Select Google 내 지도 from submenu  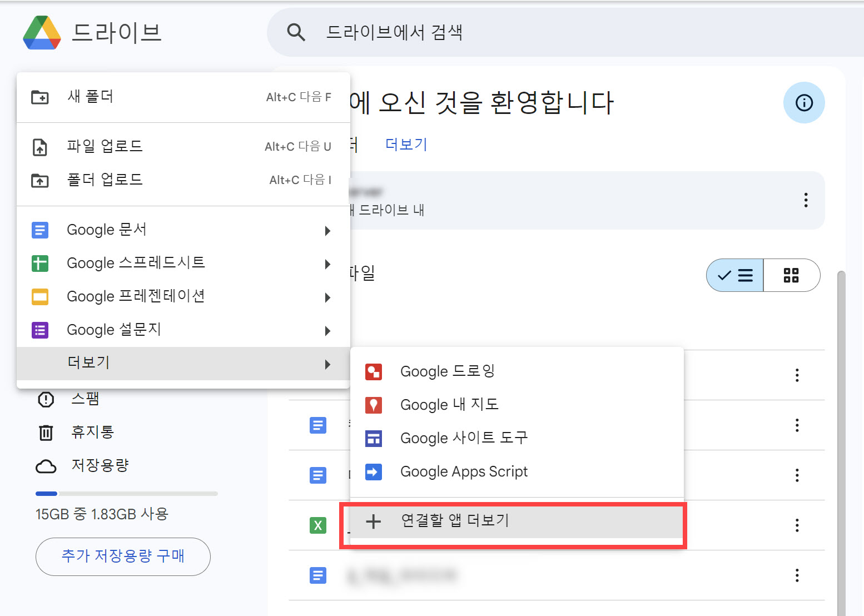[x=517, y=405]
